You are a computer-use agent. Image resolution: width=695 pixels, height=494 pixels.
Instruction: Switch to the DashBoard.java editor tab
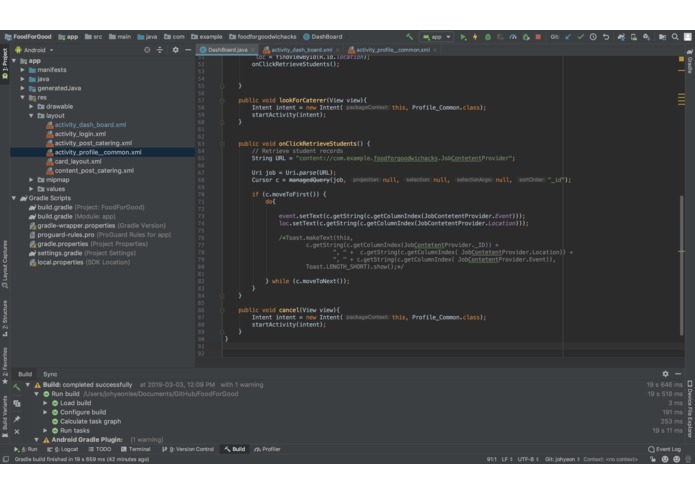pos(227,50)
